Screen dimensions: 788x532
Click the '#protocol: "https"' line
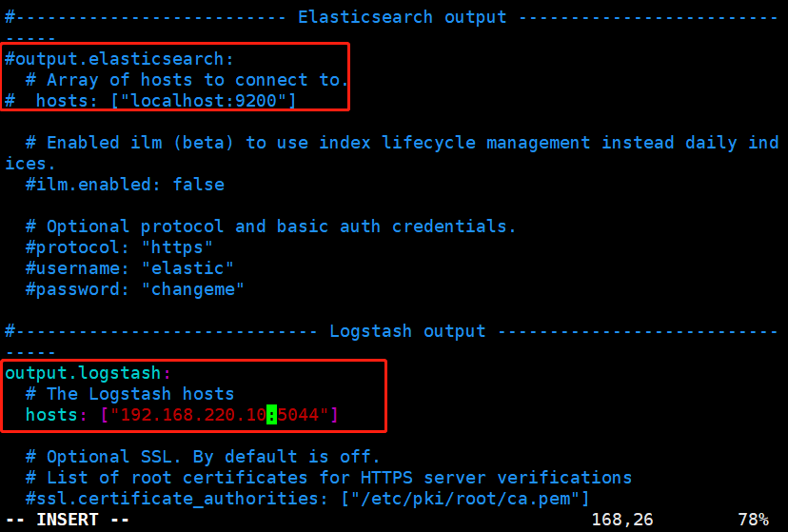point(119,247)
